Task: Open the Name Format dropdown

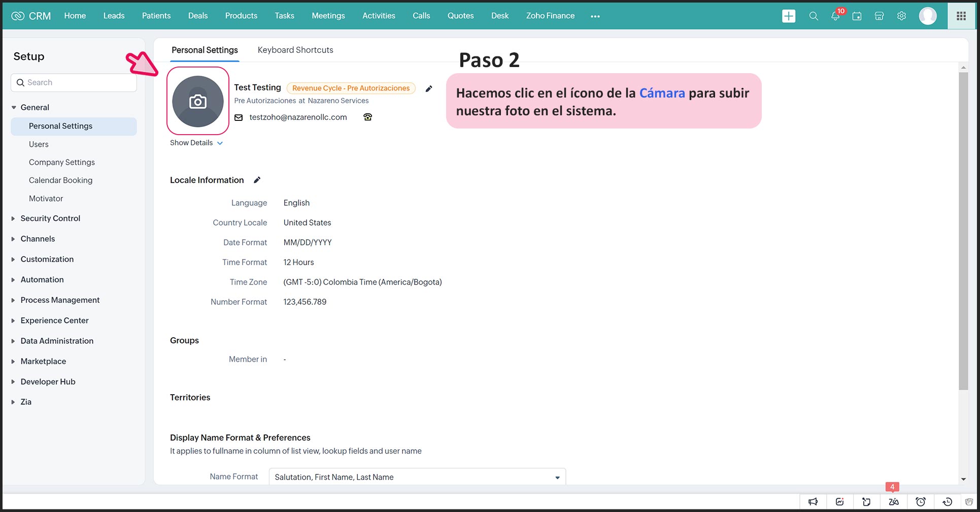Action: [417, 477]
